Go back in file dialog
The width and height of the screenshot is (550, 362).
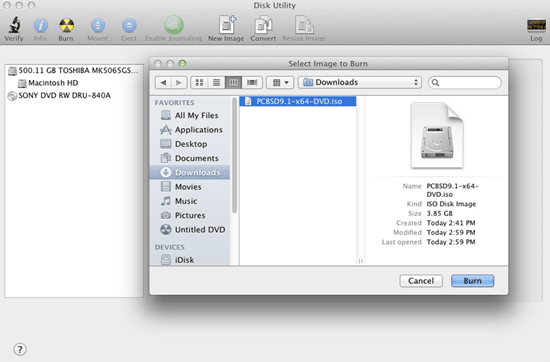pyautogui.click(x=163, y=82)
